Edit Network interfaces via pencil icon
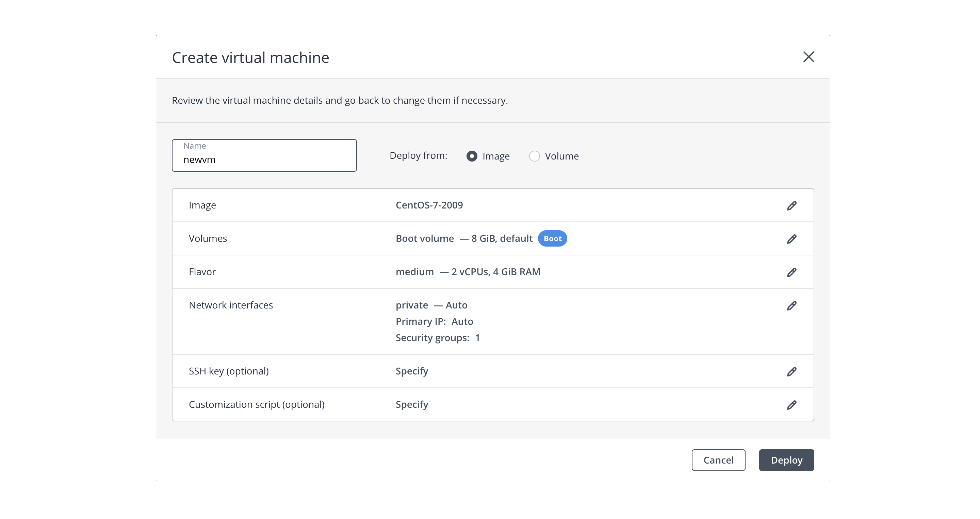This screenshot has height=519, width=980. [791, 306]
